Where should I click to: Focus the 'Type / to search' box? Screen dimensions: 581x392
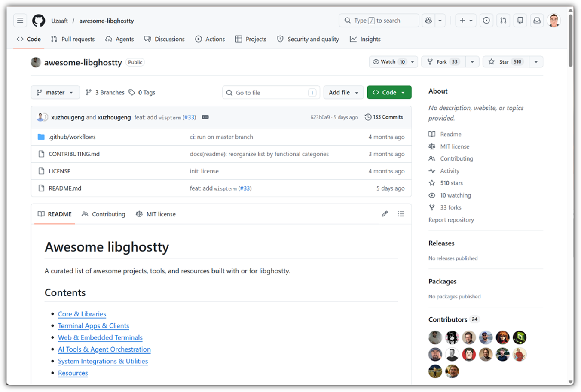coord(379,21)
